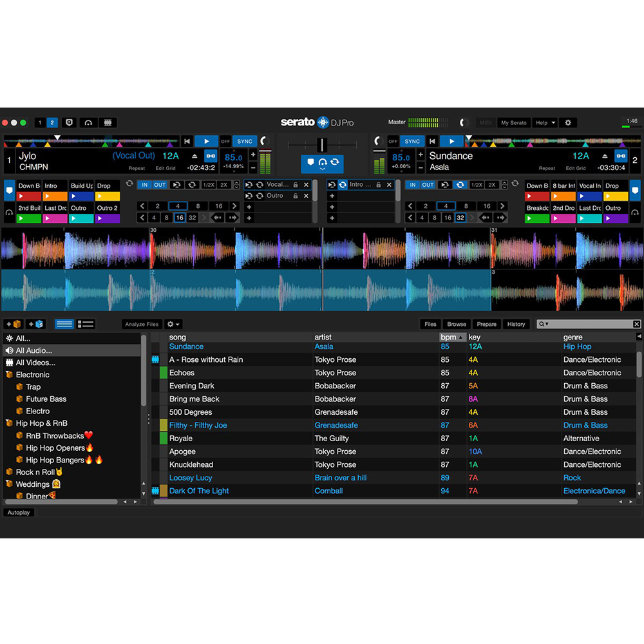Image resolution: width=644 pixels, height=644 pixels.
Task: Delete the Vocal saved loop on deck 1
Action: 306,185
